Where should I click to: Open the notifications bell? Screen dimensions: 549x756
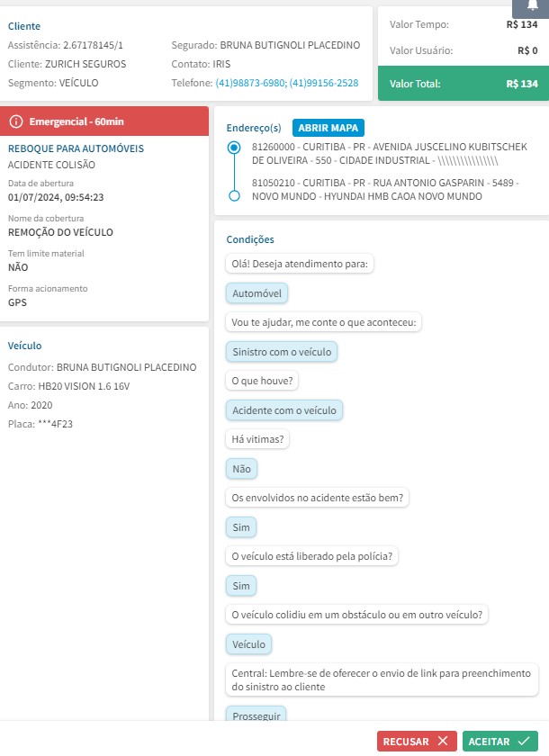pyautogui.click(x=529, y=6)
